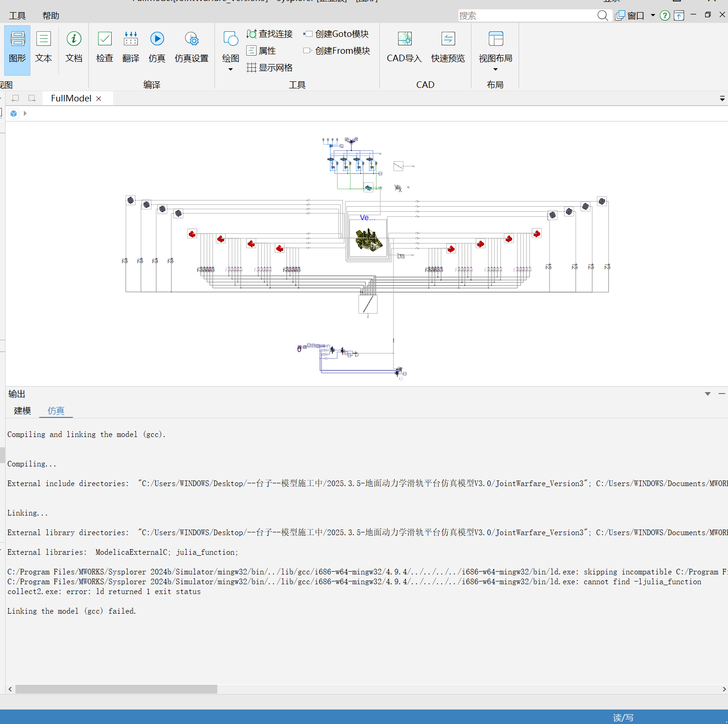The image size is (728, 724).
Task: Click the 'Linking...' output line
Action: pyautogui.click(x=28, y=513)
